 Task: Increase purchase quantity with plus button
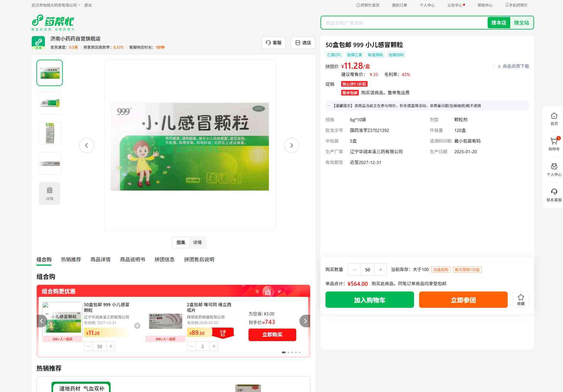pos(380,269)
